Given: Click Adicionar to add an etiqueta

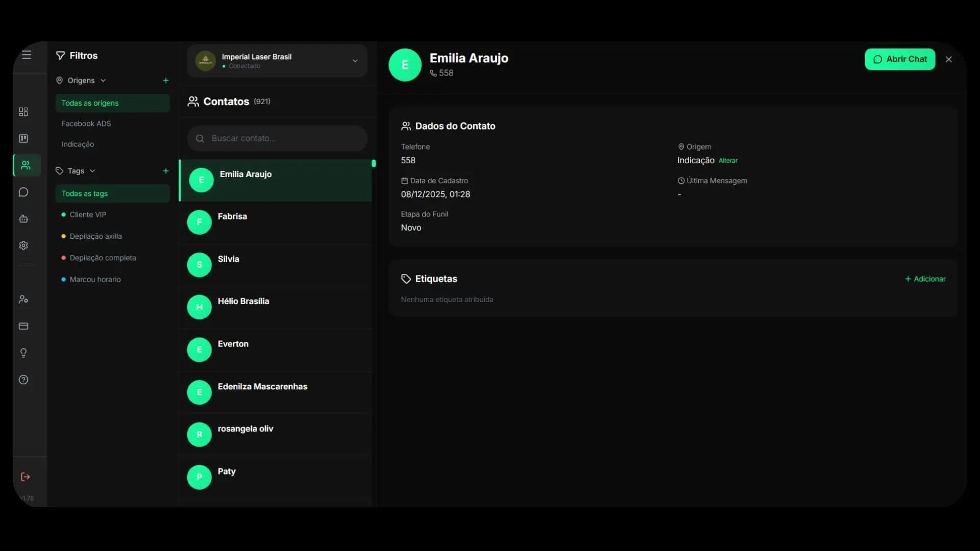Looking at the screenshot, I should point(925,279).
